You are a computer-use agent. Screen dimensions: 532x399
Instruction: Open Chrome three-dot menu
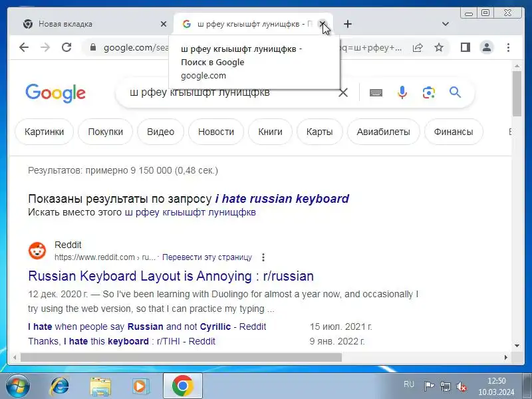[x=508, y=47]
